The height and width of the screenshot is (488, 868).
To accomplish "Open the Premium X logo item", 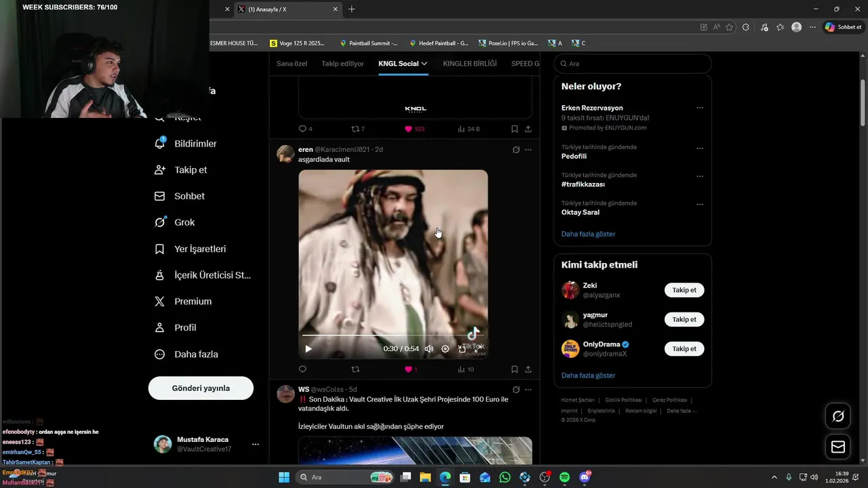I will [x=160, y=302].
